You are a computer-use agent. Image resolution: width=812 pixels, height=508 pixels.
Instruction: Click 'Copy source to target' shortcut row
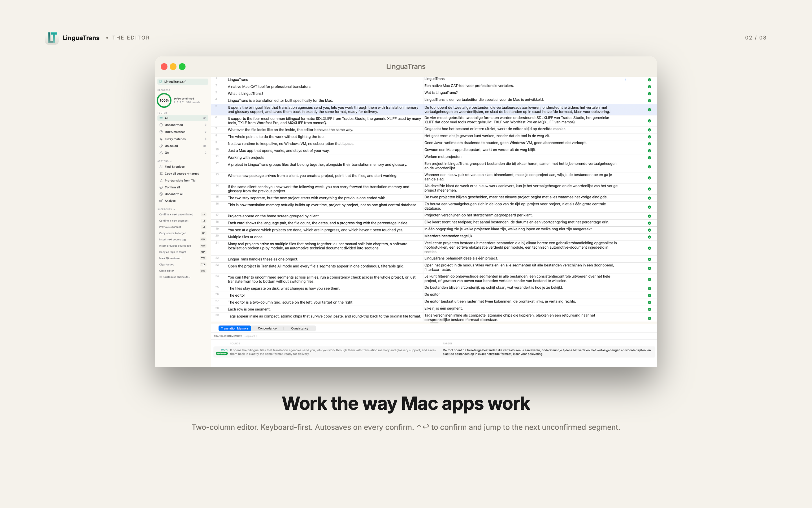point(183,233)
